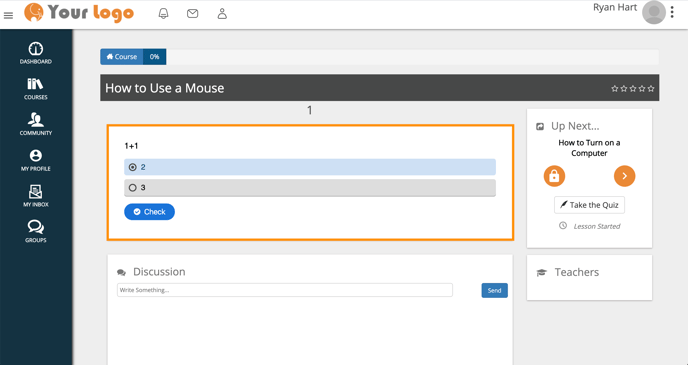
Task: Click the orange lock icon
Action: pos(554,176)
